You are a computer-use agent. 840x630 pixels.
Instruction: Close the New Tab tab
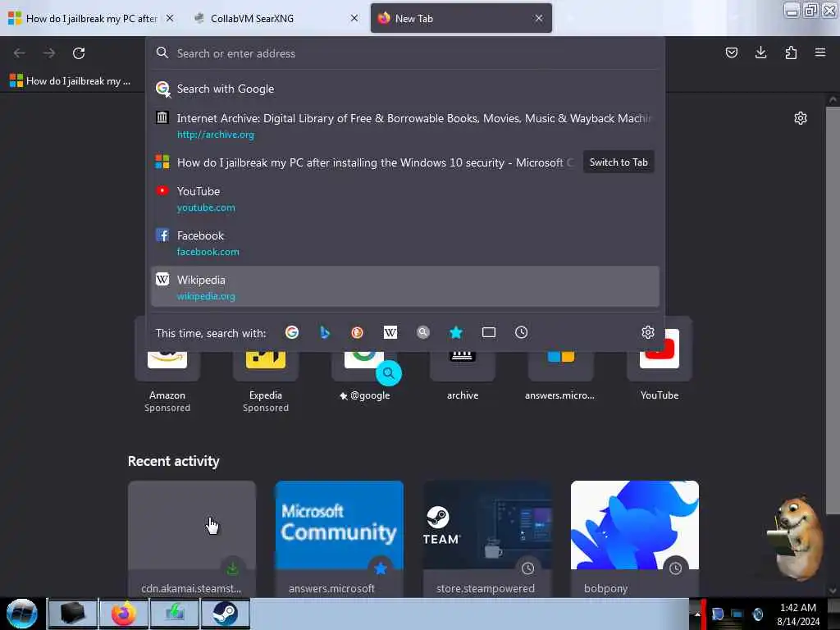point(539,18)
